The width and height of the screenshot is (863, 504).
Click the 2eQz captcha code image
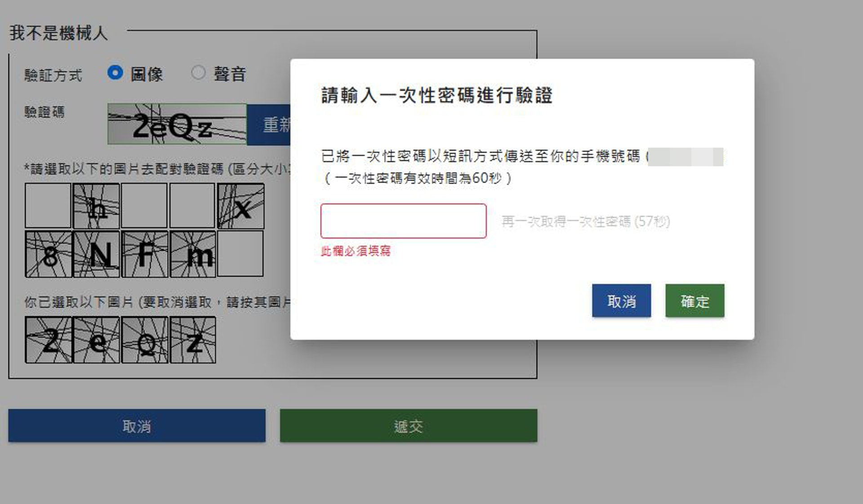[177, 124]
